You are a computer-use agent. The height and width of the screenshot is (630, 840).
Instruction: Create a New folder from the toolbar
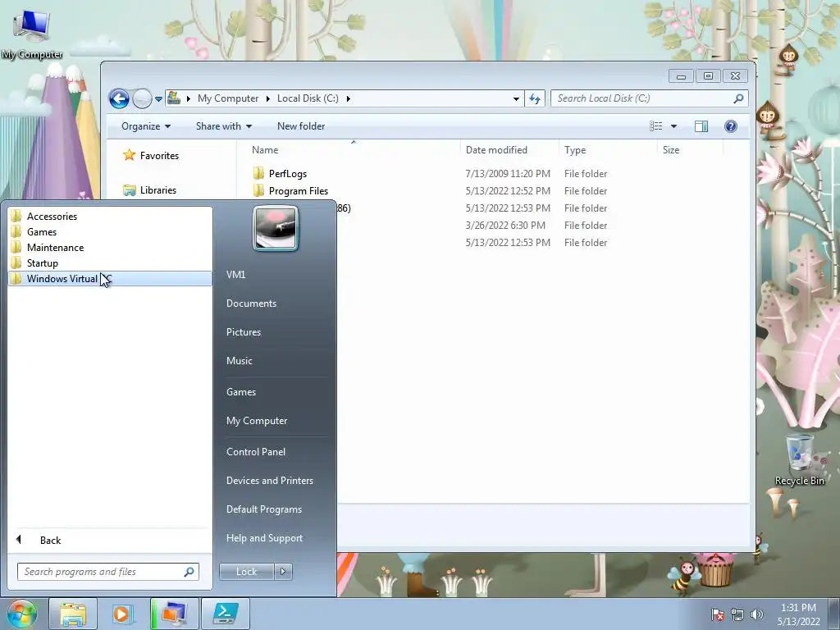click(x=301, y=126)
